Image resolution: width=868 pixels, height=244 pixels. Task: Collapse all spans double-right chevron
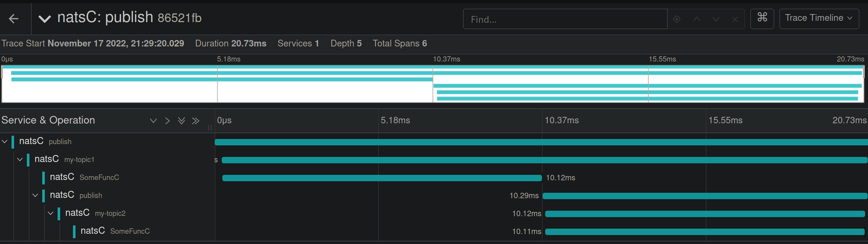click(195, 121)
